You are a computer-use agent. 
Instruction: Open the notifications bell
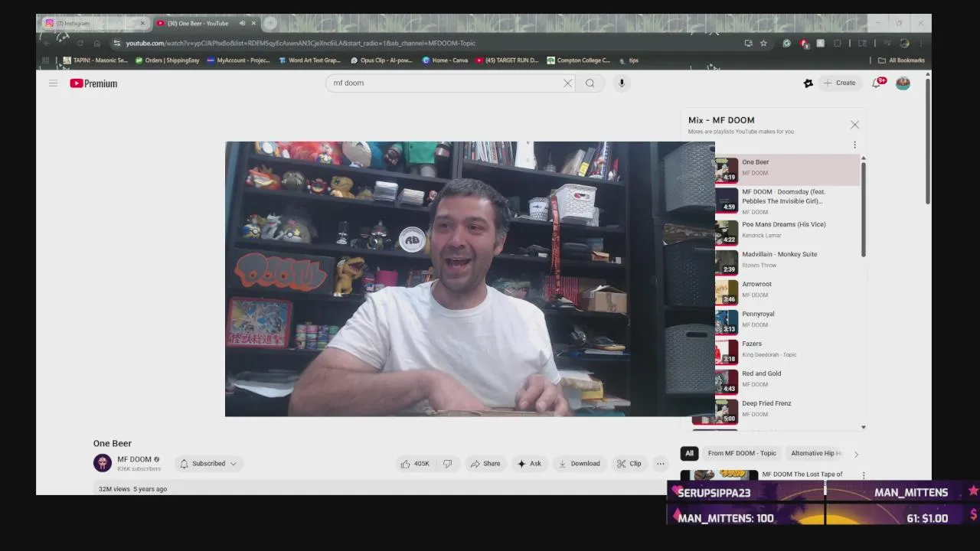pos(877,83)
